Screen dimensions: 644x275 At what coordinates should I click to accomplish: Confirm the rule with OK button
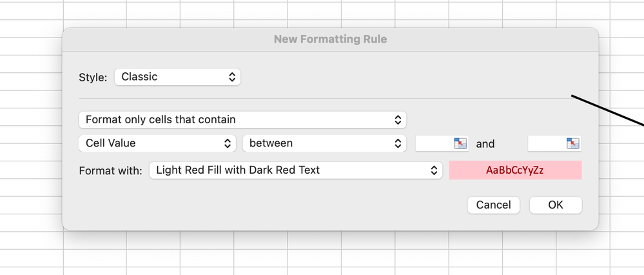555,205
